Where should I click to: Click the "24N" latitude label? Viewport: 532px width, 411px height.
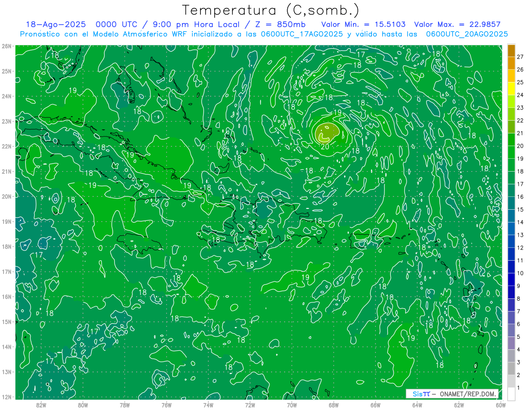tap(6, 96)
